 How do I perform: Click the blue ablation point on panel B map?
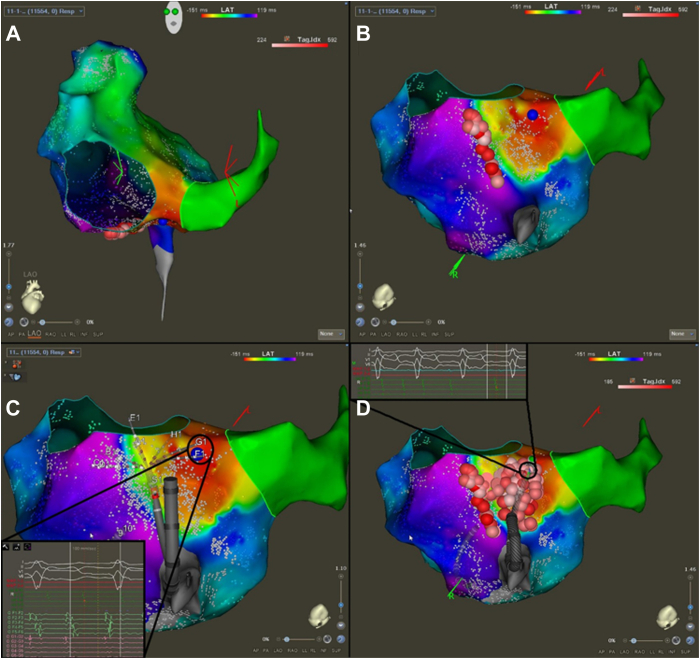pyautogui.click(x=532, y=115)
